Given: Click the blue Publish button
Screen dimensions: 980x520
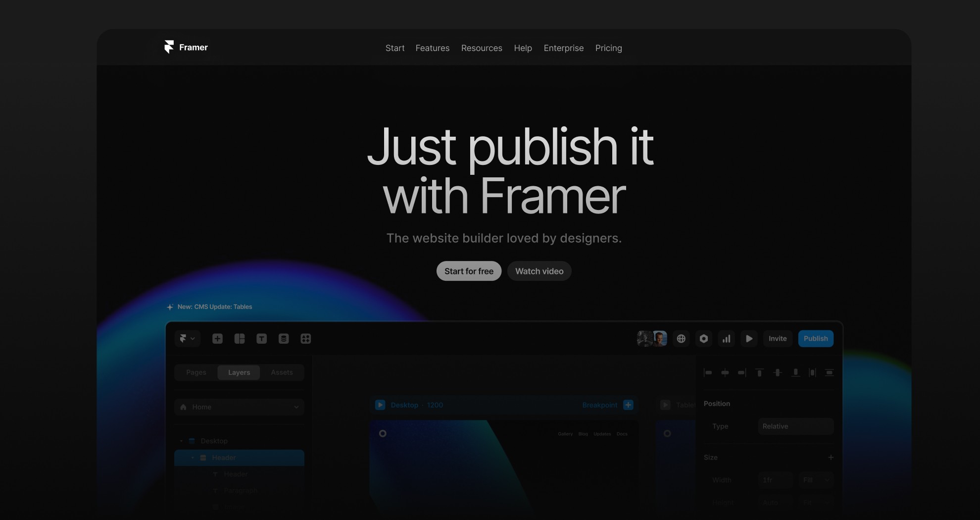Looking at the screenshot, I should [x=816, y=339].
